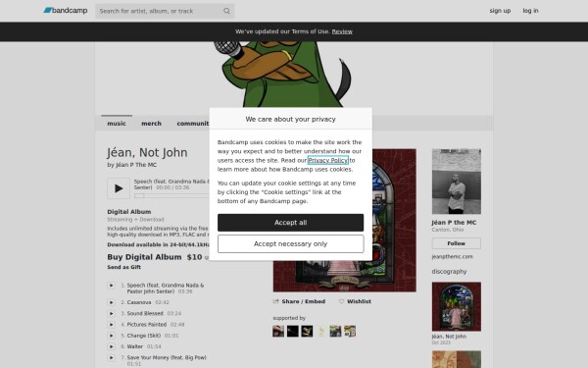Click the search magnifier icon

(x=226, y=11)
